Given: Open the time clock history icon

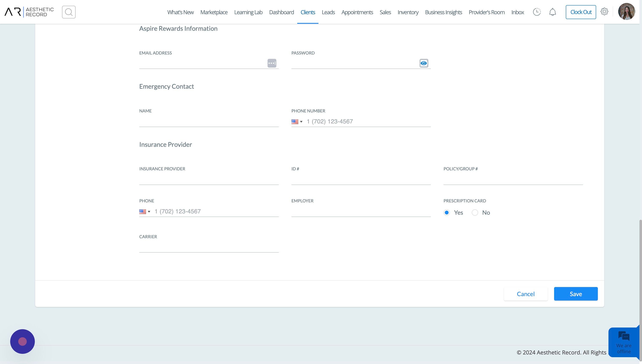Looking at the screenshot, I should click(x=537, y=12).
